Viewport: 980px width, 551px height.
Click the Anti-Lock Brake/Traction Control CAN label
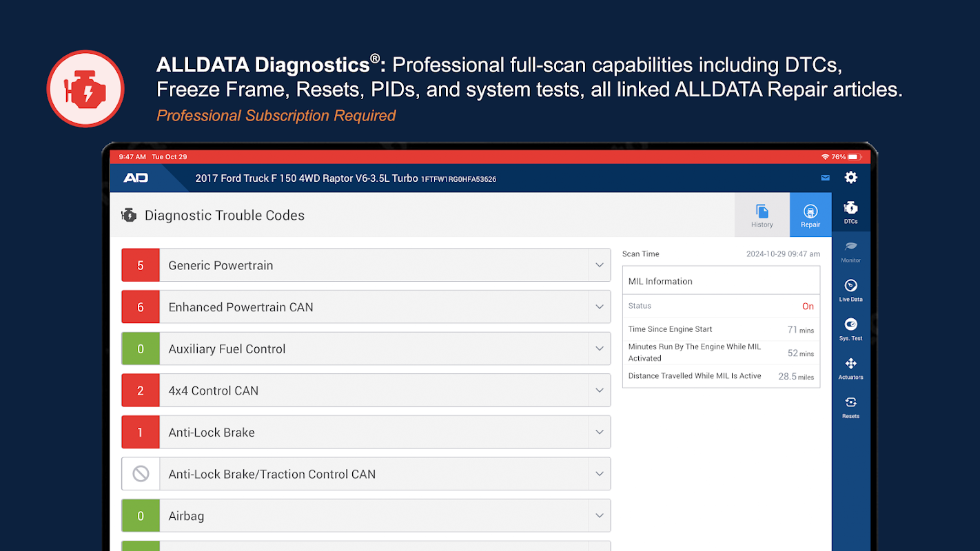click(x=272, y=474)
